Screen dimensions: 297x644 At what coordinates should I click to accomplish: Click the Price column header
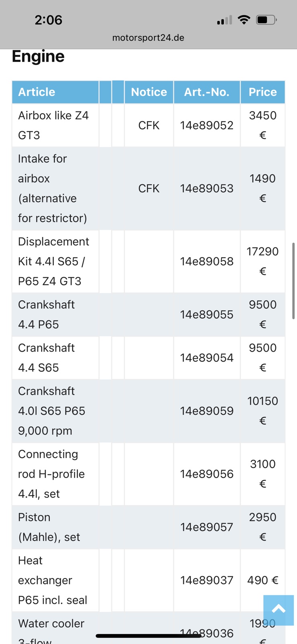click(x=262, y=92)
